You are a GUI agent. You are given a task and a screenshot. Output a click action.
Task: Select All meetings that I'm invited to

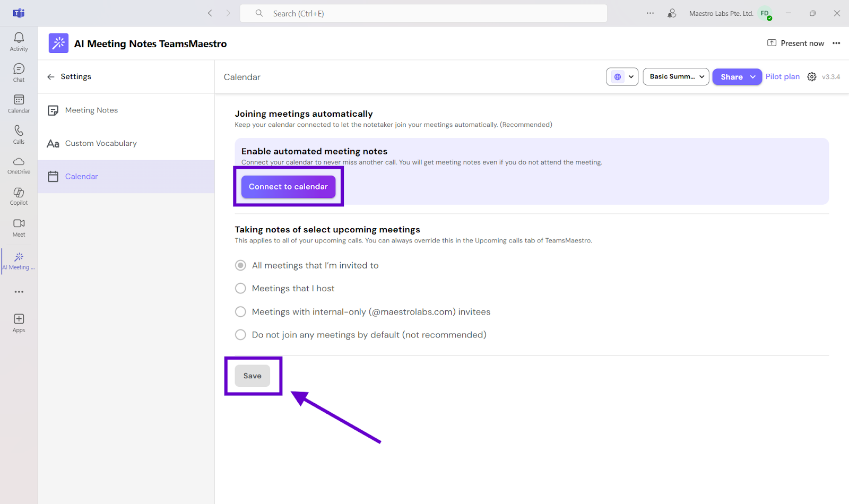click(x=240, y=265)
